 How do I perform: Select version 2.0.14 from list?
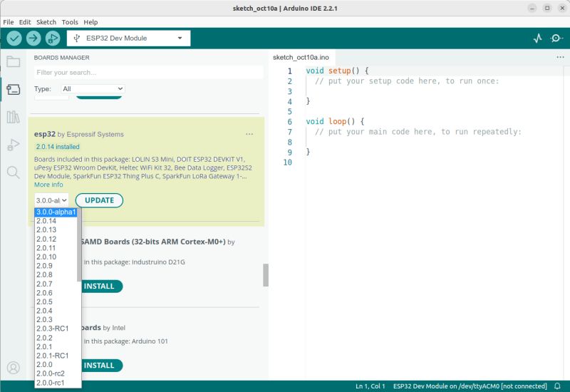click(x=56, y=221)
